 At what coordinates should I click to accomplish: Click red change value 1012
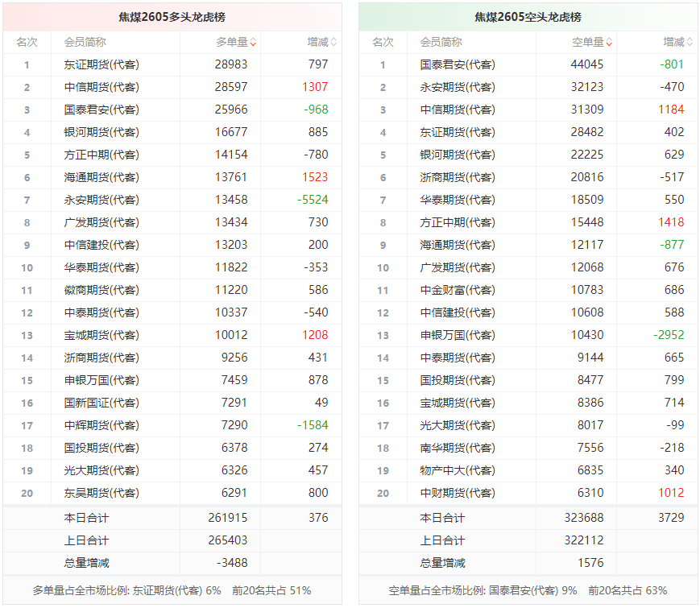click(671, 493)
